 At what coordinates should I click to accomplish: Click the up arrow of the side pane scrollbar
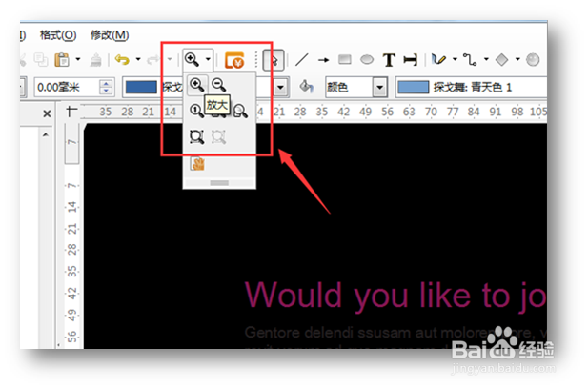(46, 134)
